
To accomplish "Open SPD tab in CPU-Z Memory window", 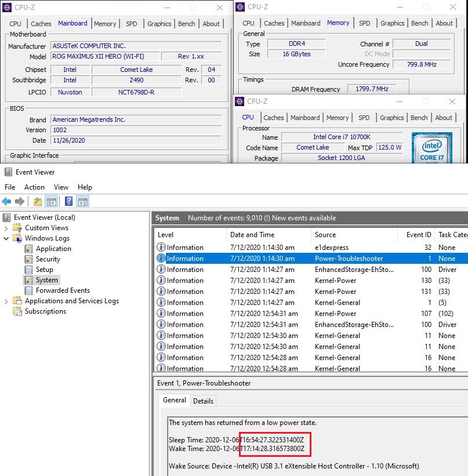I will click(x=364, y=23).
